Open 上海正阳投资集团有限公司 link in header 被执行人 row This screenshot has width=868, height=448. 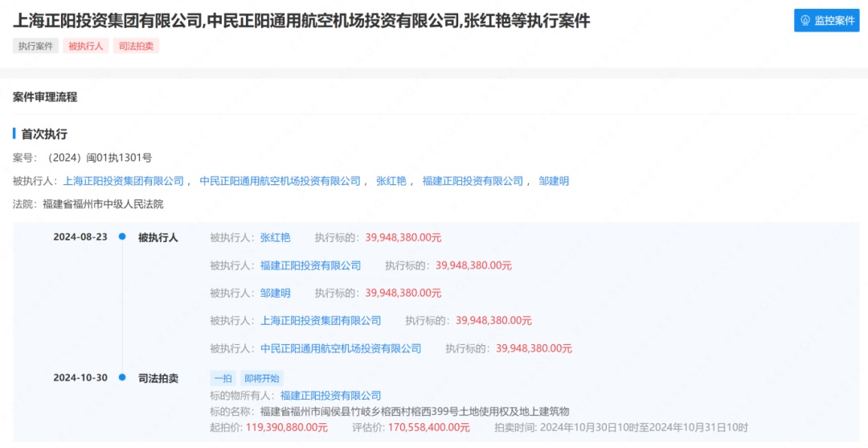(124, 180)
